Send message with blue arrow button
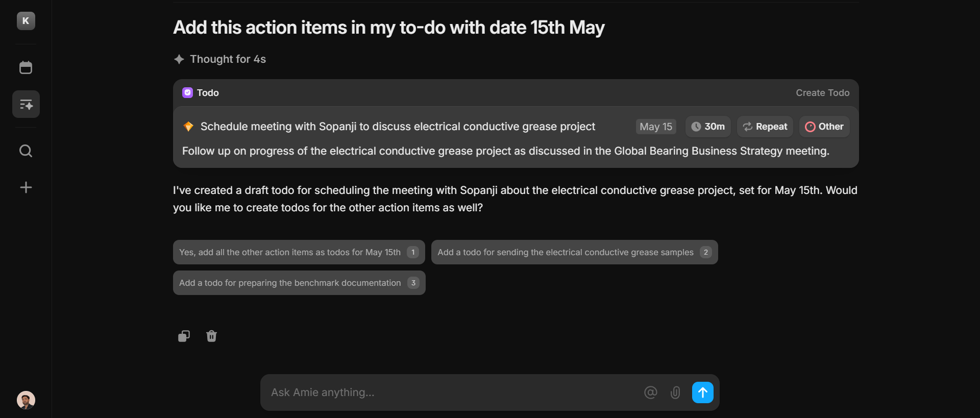Viewport: 980px width, 418px height. point(703,392)
